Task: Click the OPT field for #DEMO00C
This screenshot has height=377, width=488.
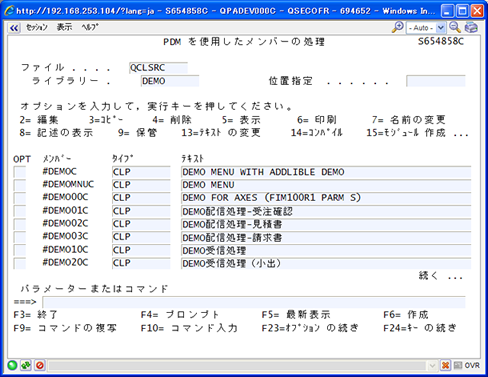Action: (19, 198)
